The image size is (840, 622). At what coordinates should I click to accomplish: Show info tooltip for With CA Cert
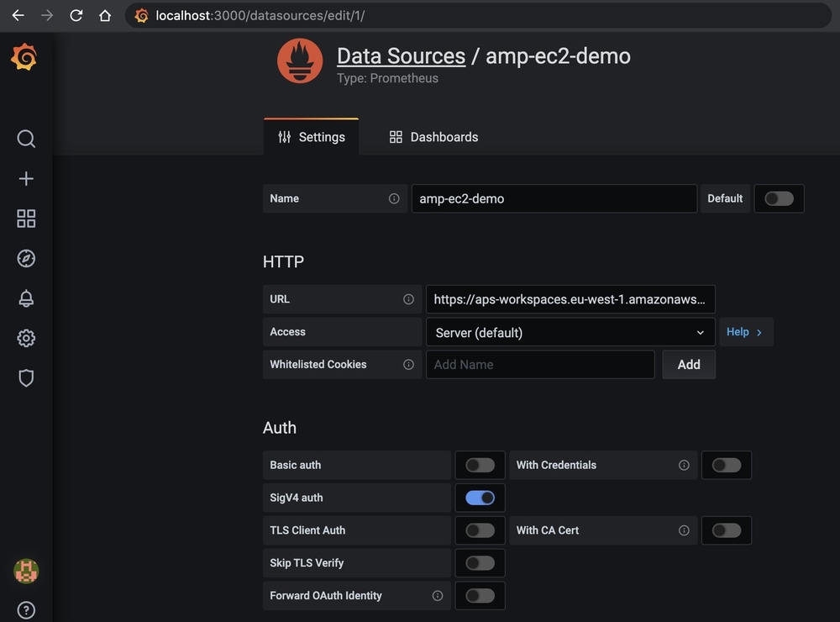[684, 530]
